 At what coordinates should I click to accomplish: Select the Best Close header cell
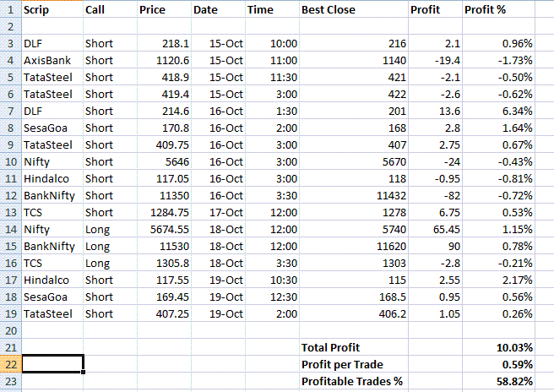(x=354, y=9)
